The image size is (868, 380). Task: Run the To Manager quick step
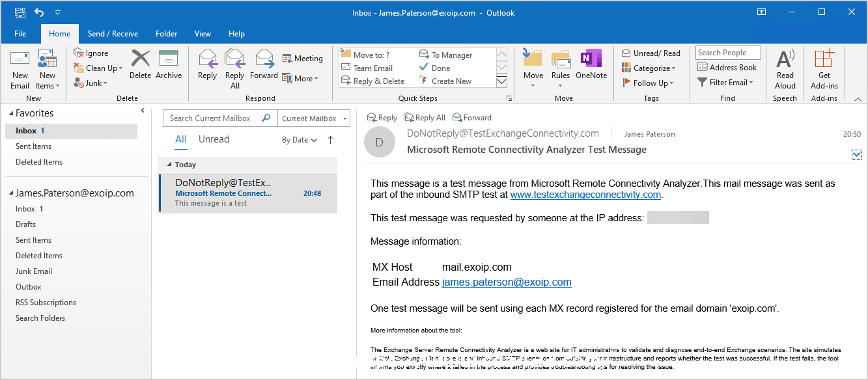click(446, 55)
